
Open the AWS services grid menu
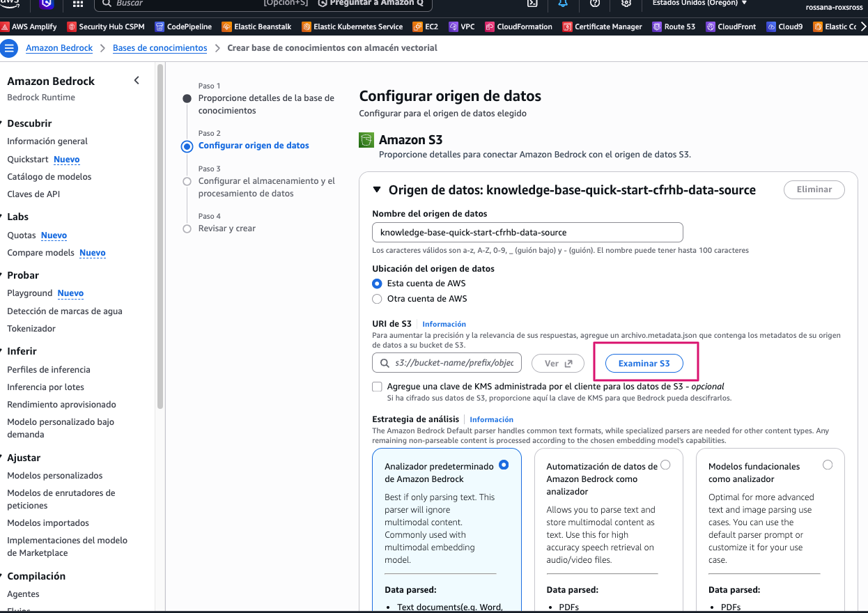[x=78, y=3]
